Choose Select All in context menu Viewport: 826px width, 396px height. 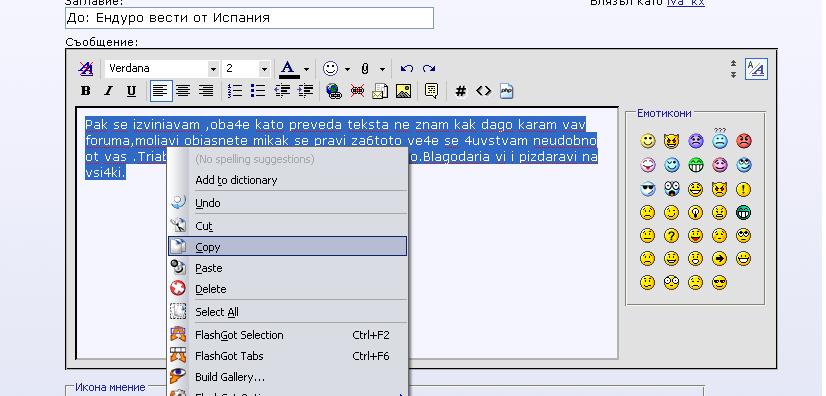[x=288, y=312]
